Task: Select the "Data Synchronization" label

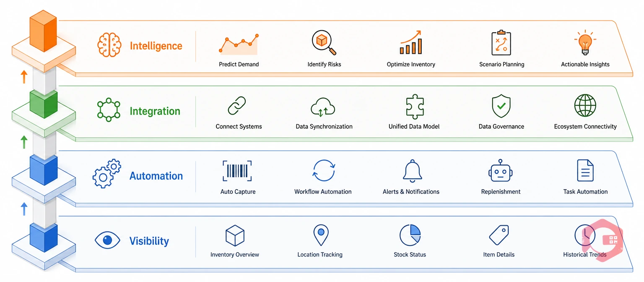Action: tap(324, 126)
